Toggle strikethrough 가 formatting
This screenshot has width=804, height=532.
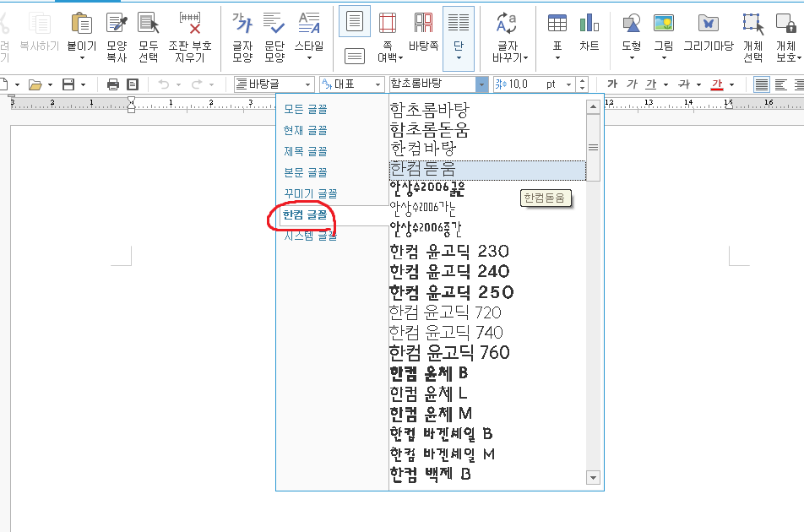click(x=684, y=84)
